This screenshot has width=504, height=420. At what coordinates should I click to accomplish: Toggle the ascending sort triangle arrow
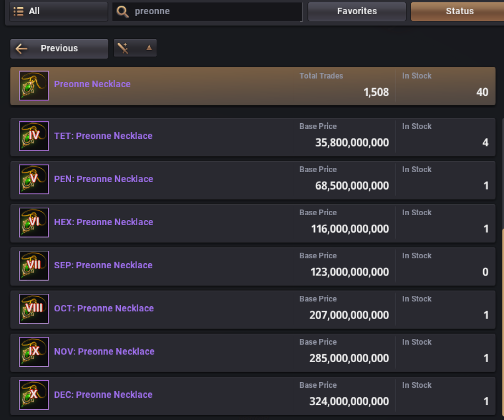[149, 48]
